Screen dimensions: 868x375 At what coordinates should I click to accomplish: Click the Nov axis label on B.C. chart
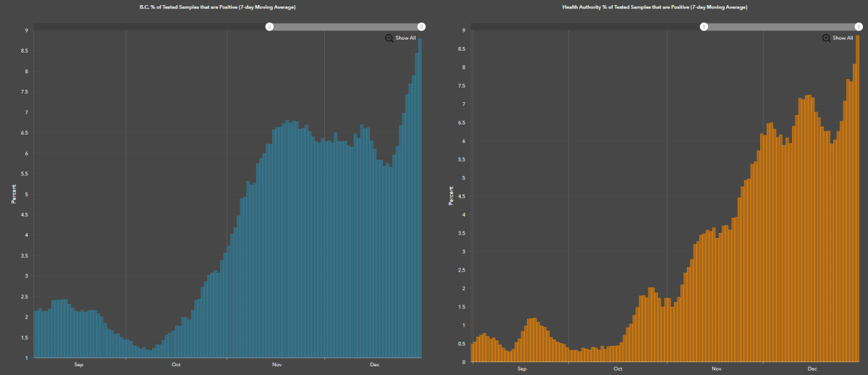pos(277,365)
